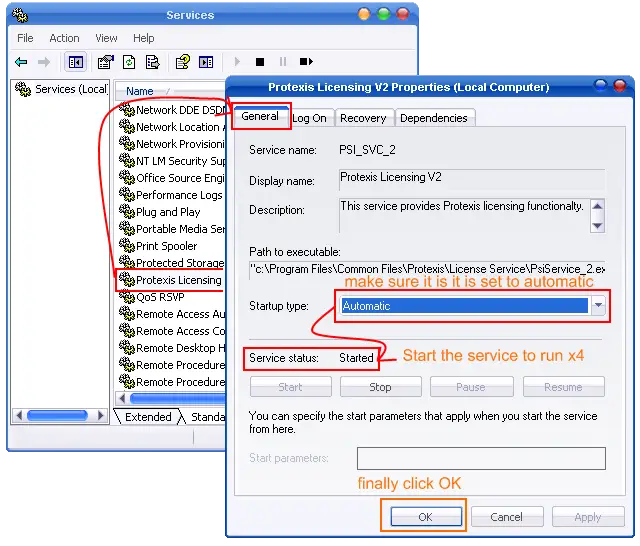This screenshot has height=546, width=640.
Task: Click the Stop Service square icon
Action: (x=260, y=62)
